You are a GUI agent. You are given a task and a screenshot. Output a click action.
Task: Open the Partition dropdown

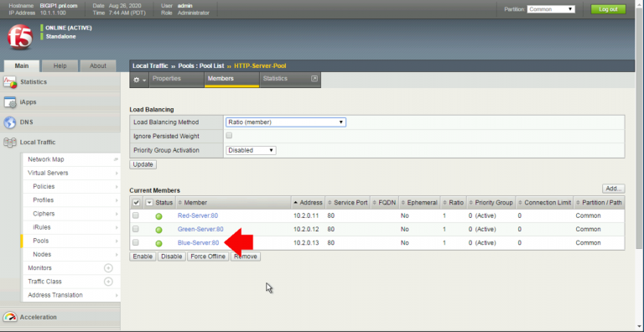[x=551, y=9]
